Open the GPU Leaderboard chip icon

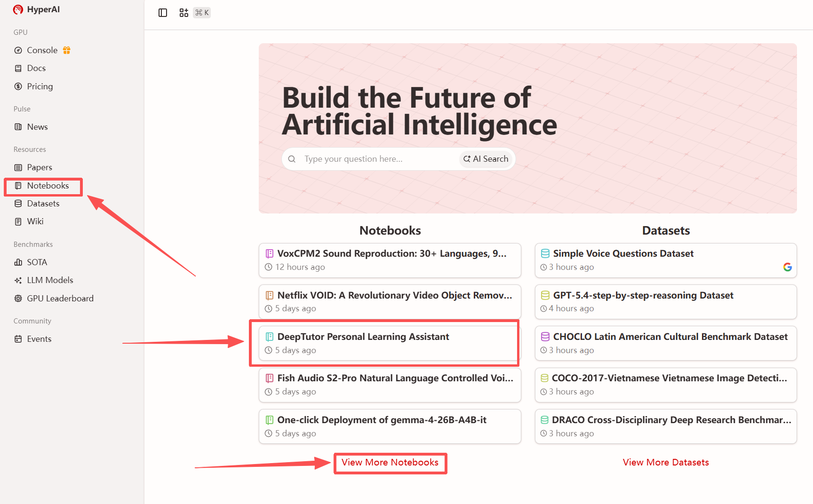pos(18,299)
